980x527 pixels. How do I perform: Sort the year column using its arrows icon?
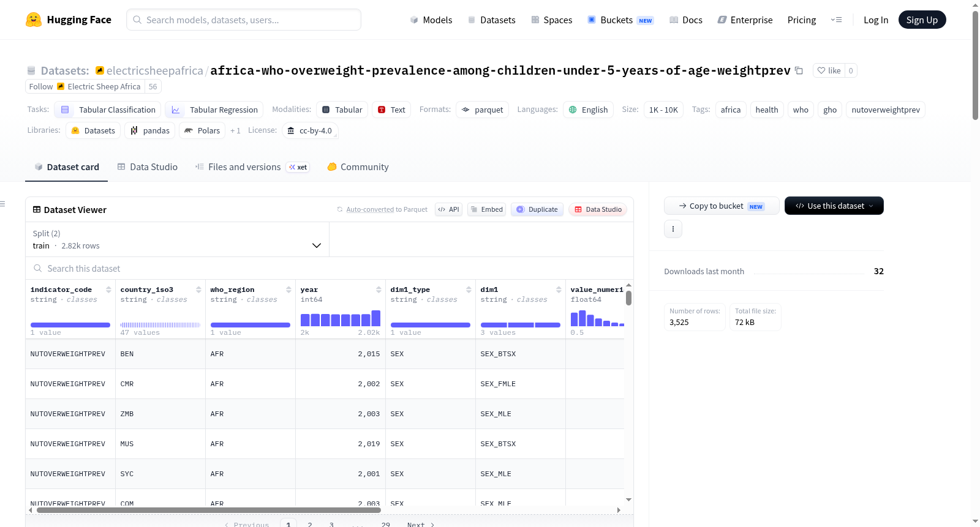click(x=379, y=290)
